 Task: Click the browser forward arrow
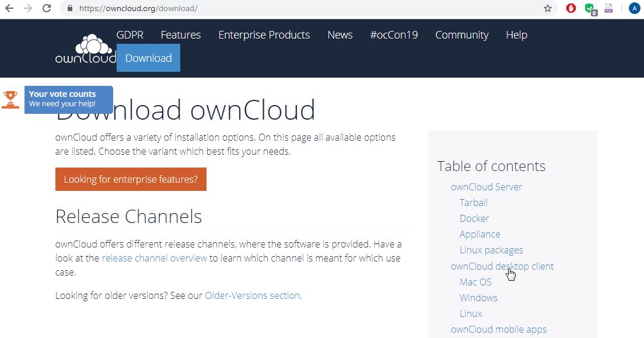[28, 8]
